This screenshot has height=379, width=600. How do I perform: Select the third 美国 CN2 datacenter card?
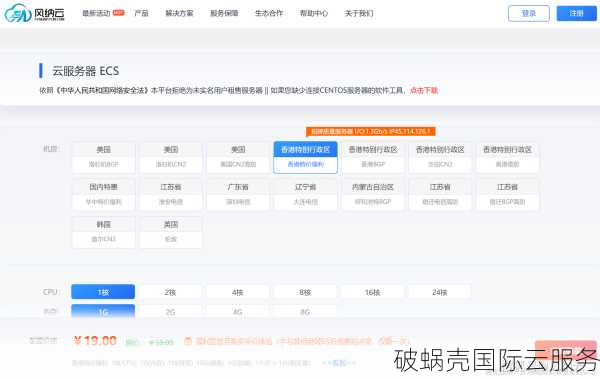(x=238, y=157)
